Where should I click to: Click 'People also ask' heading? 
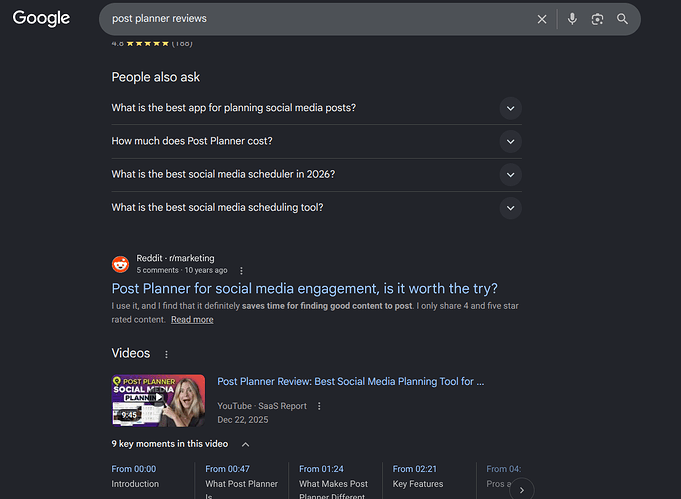click(155, 77)
